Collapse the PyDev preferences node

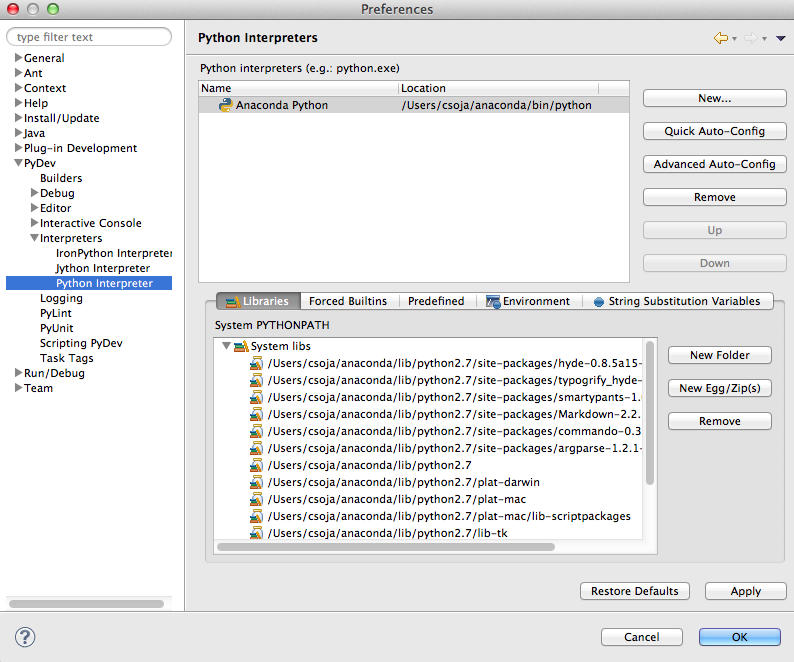(x=19, y=163)
